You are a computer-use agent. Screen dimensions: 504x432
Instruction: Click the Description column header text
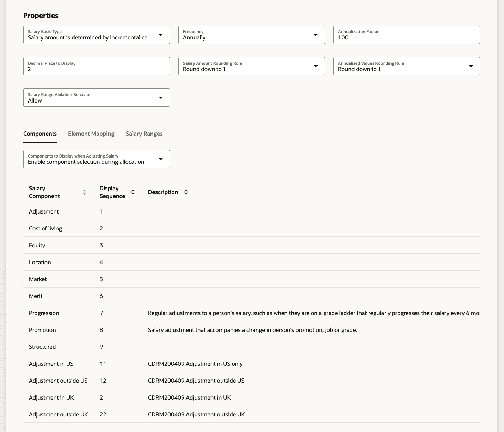(163, 192)
